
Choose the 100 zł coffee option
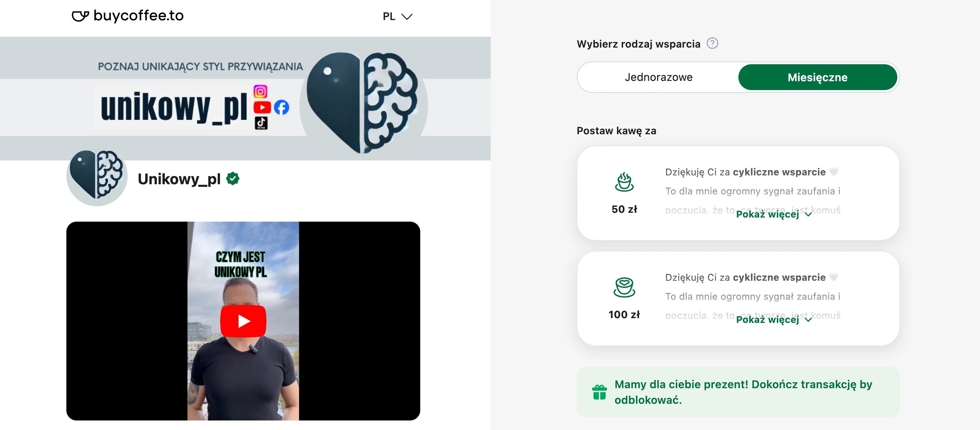click(738, 298)
